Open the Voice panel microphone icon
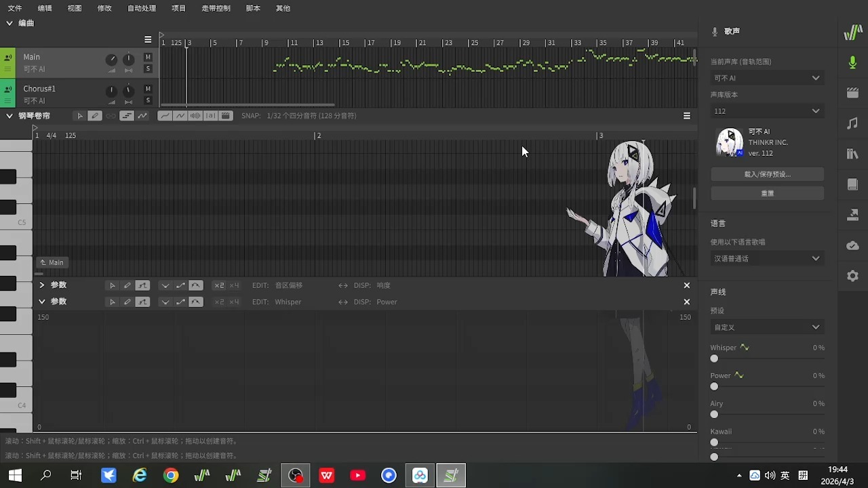868x488 pixels. point(852,62)
